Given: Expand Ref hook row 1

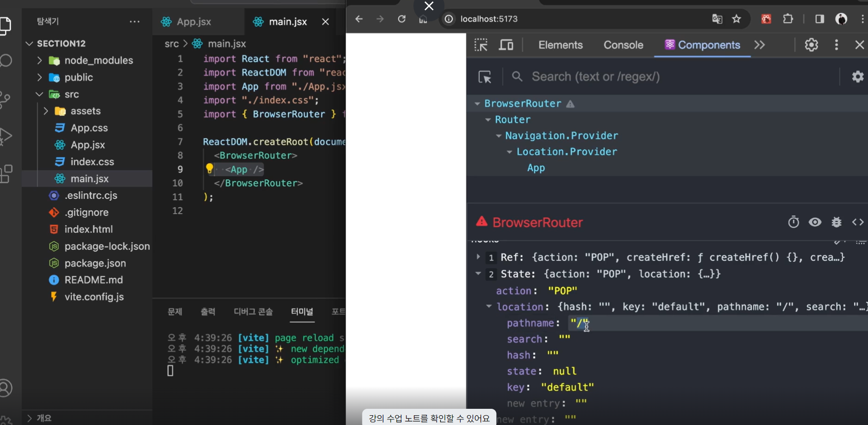Looking at the screenshot, I should pos(478,257).
